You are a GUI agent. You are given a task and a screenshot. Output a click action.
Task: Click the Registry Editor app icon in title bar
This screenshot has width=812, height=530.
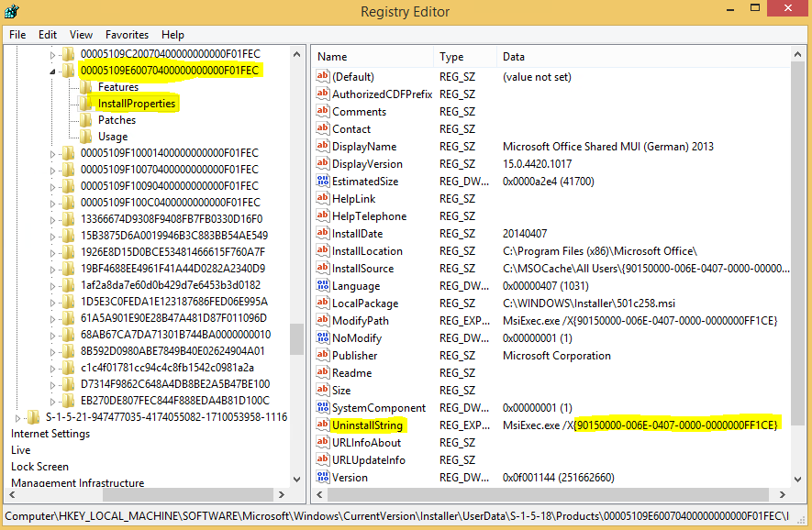(11, 11)
